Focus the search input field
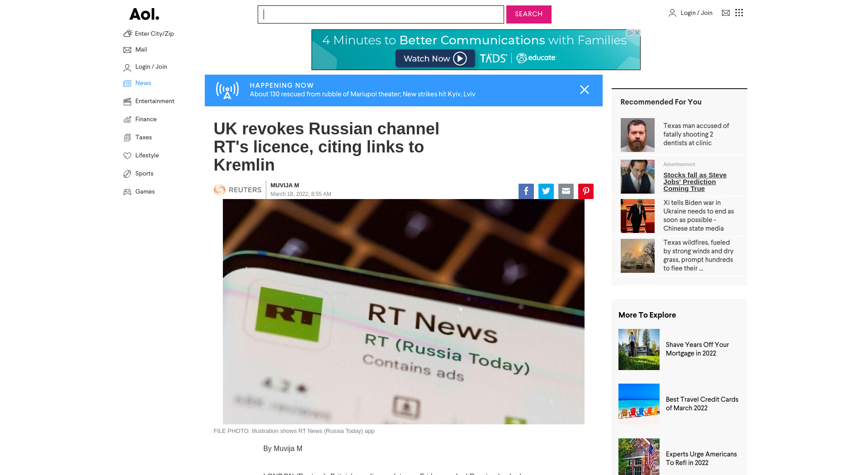868x475 pixels. click(381, 14)
